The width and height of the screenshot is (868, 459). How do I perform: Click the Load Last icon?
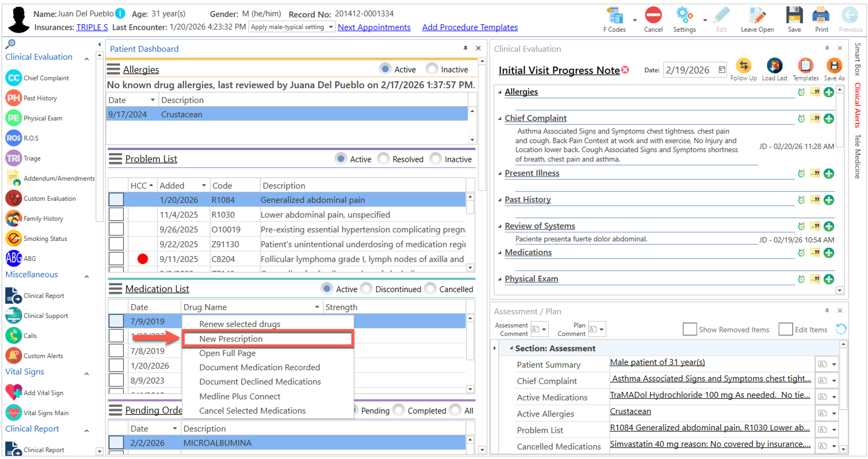click(x=774, y=66)
